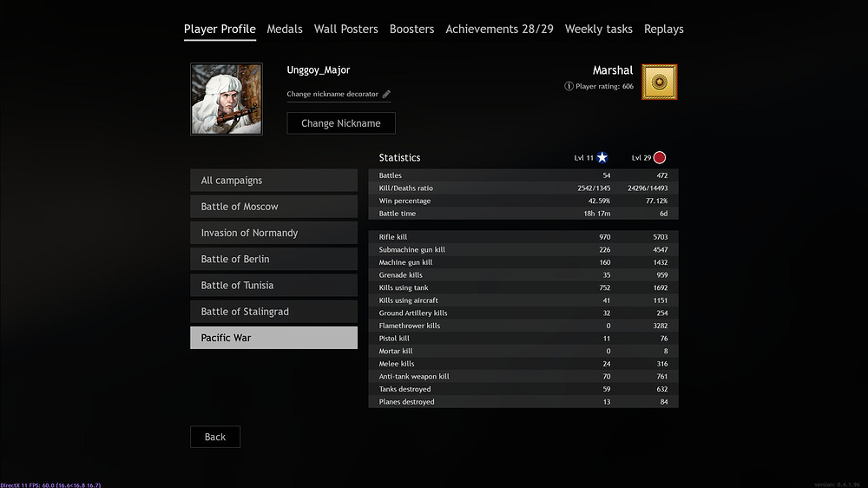The image size is (868, 488).
Task: Select Battle of Tunisia campaign
Action: click(273, 285)
